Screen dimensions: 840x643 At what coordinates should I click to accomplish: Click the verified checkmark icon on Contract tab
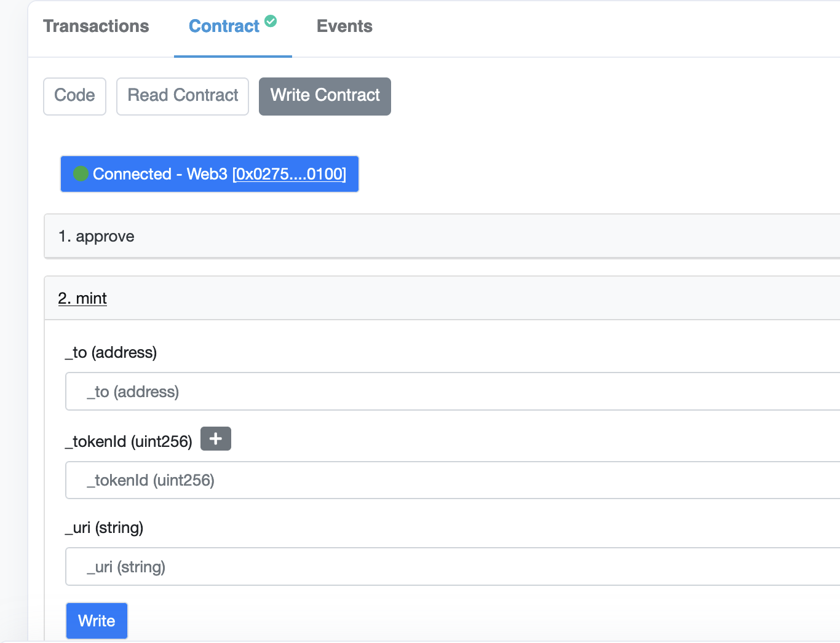coord(271,21)
